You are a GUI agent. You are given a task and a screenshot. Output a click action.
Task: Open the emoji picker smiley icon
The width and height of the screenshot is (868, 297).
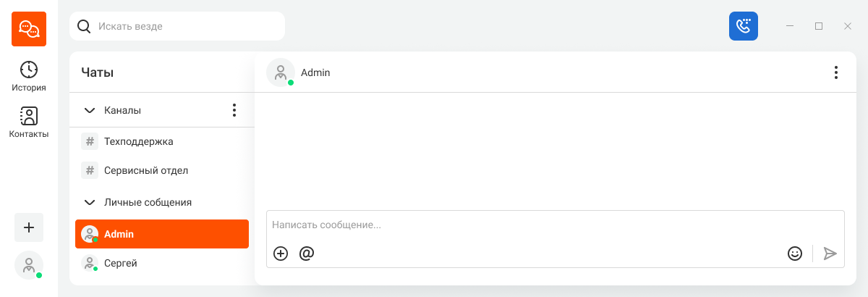tap(795, 254)
